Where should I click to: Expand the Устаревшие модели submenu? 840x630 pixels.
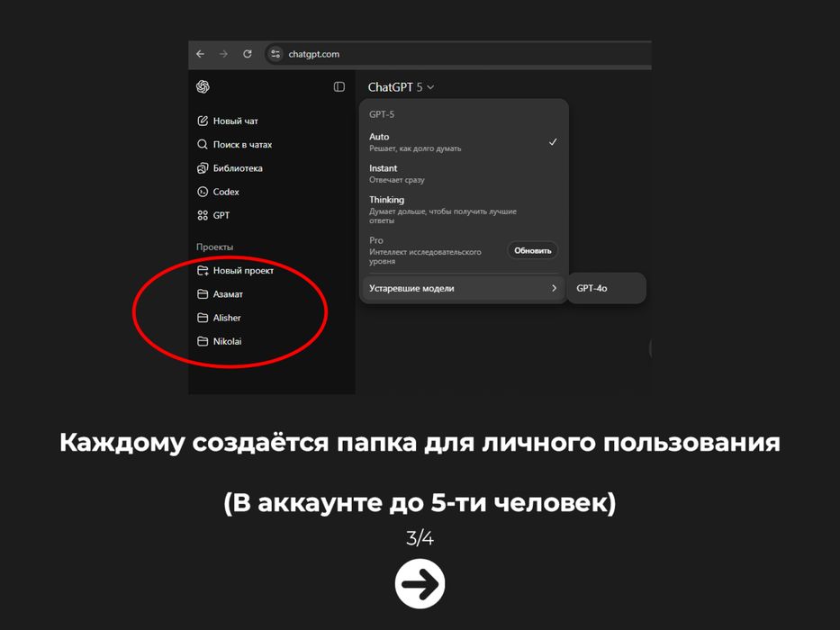coord(464,288)
